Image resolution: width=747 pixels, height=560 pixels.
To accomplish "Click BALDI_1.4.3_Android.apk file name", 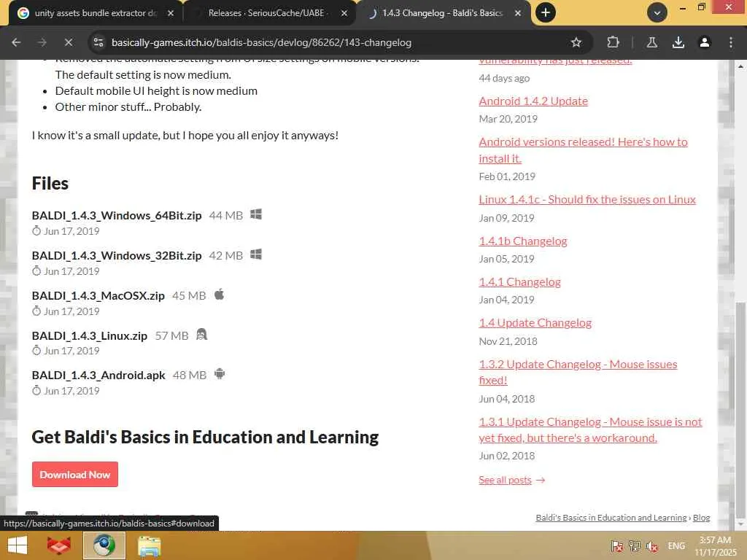I will 98,376.
